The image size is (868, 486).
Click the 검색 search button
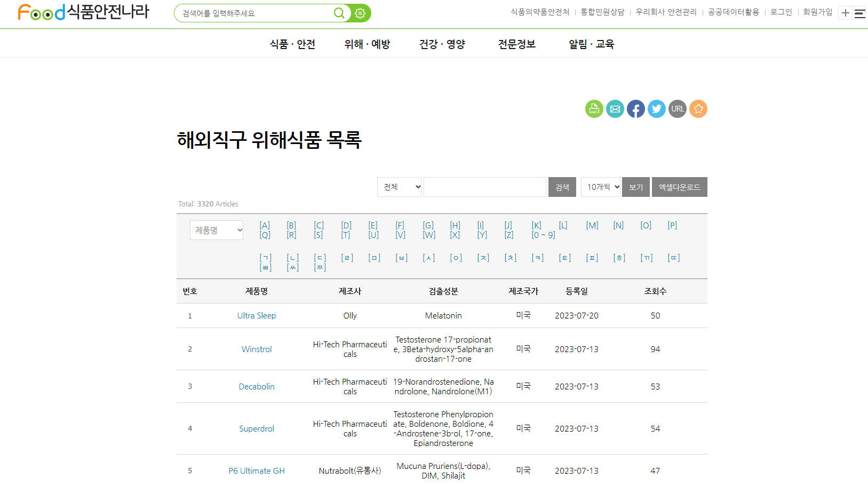562,187
